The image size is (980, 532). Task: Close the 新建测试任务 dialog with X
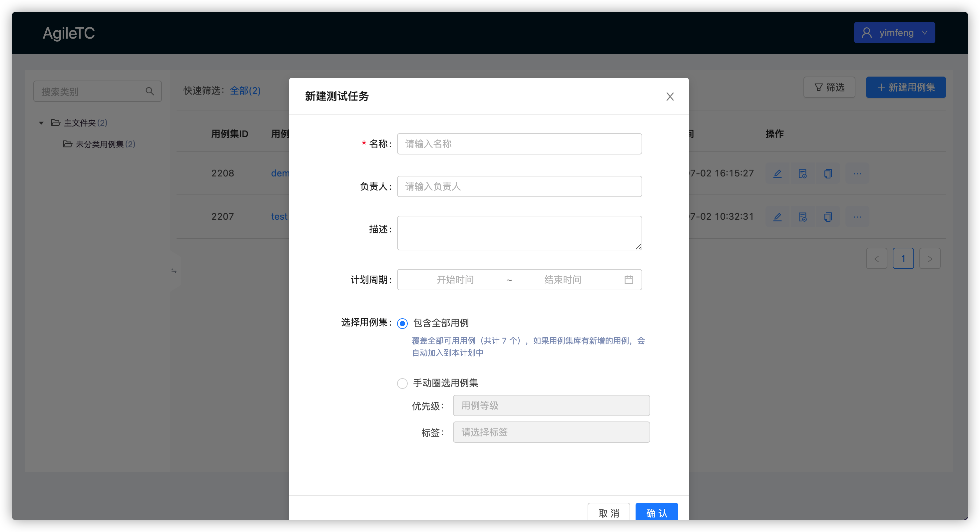(670, 97)
